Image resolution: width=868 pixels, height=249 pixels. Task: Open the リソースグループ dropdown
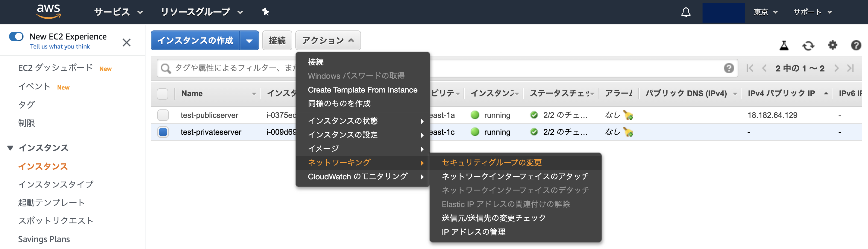[x=202, y=12]
